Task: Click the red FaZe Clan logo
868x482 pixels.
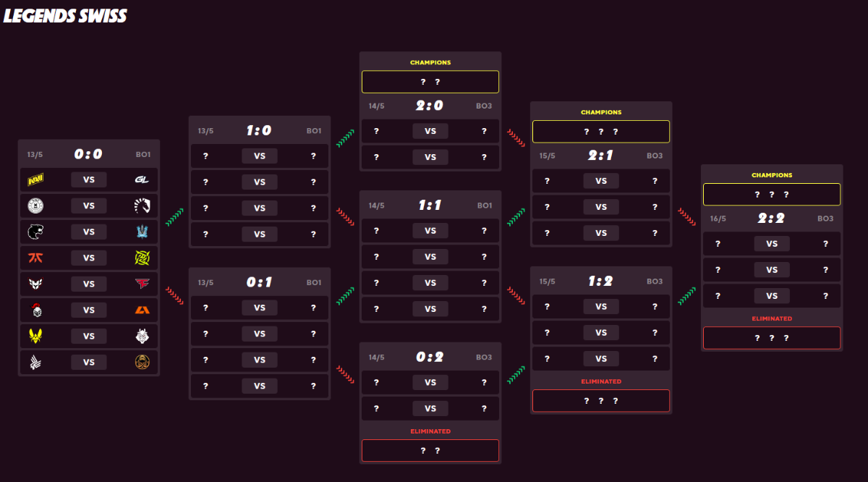Action: (142, 284)
